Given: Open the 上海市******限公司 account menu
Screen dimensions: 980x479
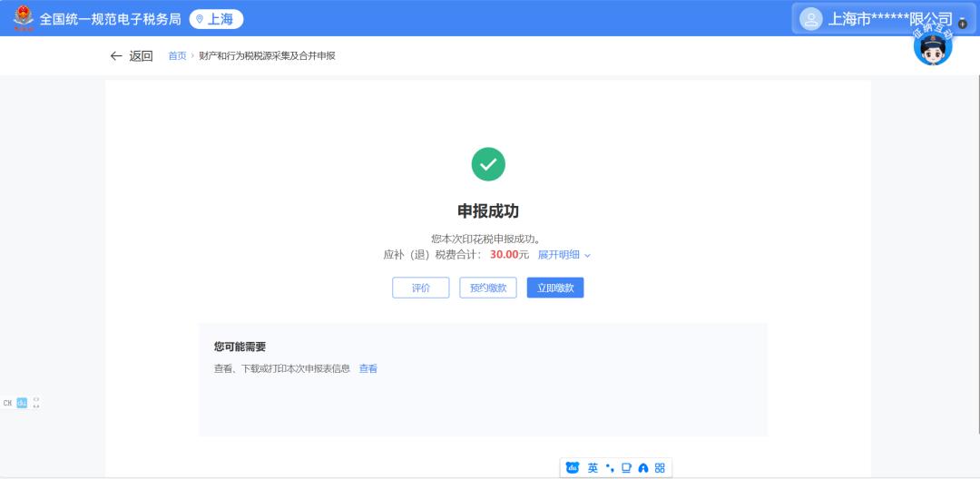Looking at the screenshot, I should [885, 19].
